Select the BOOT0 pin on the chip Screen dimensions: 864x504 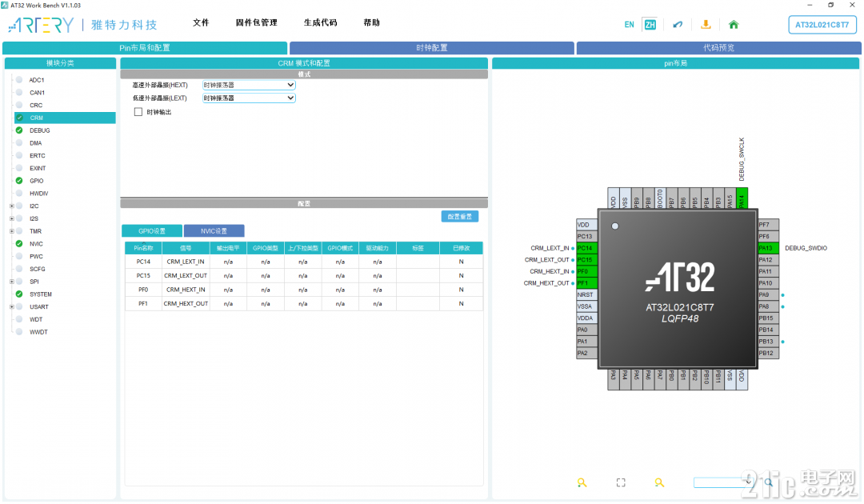point(660,198)
